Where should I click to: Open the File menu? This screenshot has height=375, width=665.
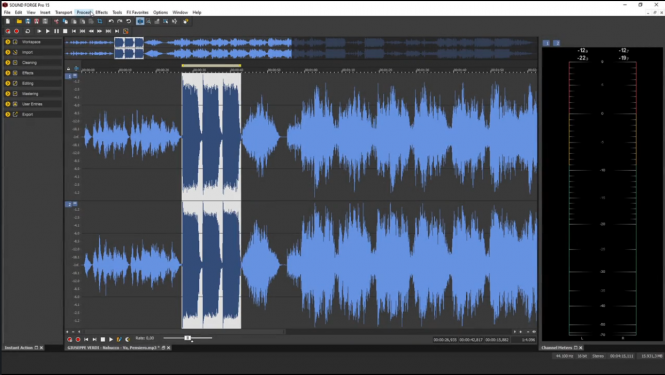tap(7, 12)
